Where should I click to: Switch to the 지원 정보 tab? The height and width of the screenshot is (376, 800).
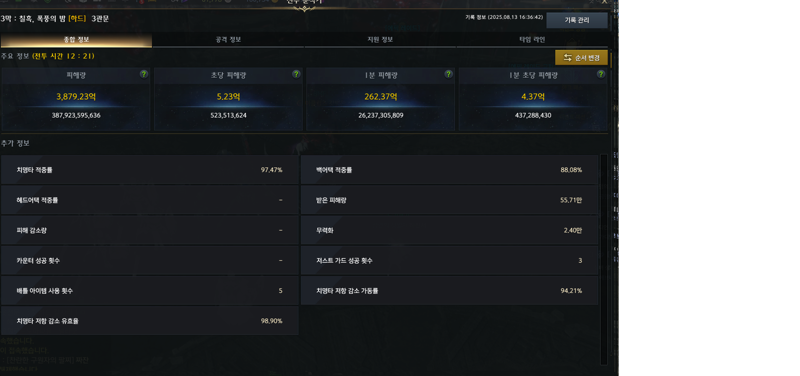coord(380,40)
